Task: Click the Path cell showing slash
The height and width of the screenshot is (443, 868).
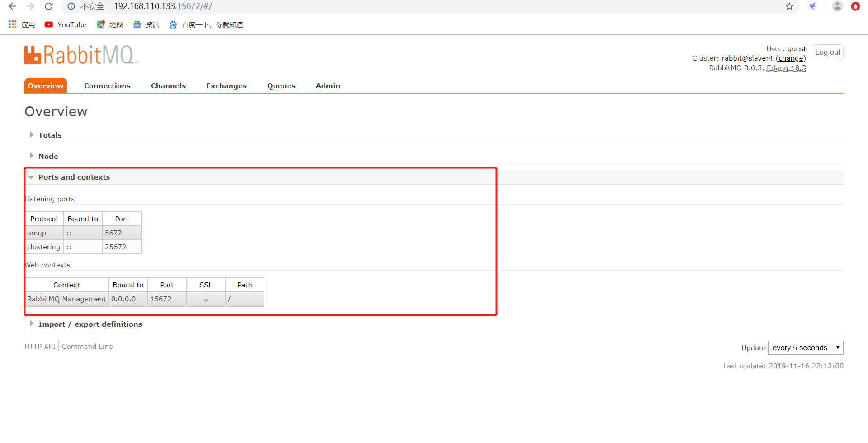Action: [245, 299]
